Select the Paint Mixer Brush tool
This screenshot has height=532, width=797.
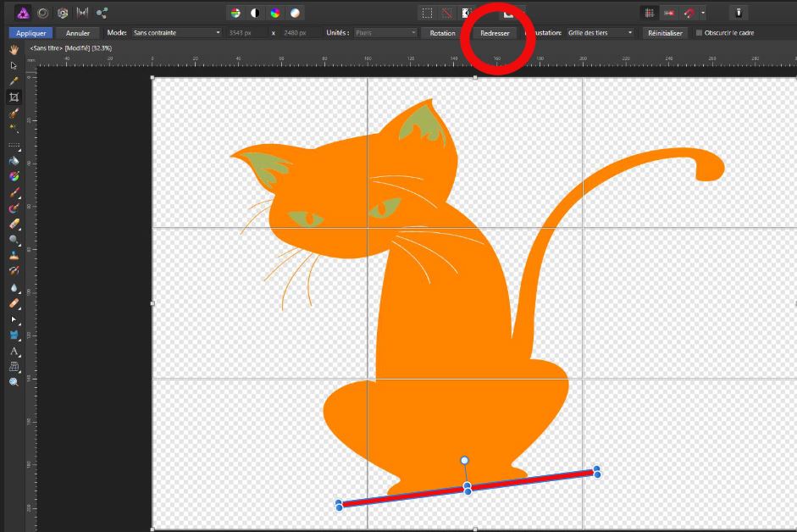14,208
